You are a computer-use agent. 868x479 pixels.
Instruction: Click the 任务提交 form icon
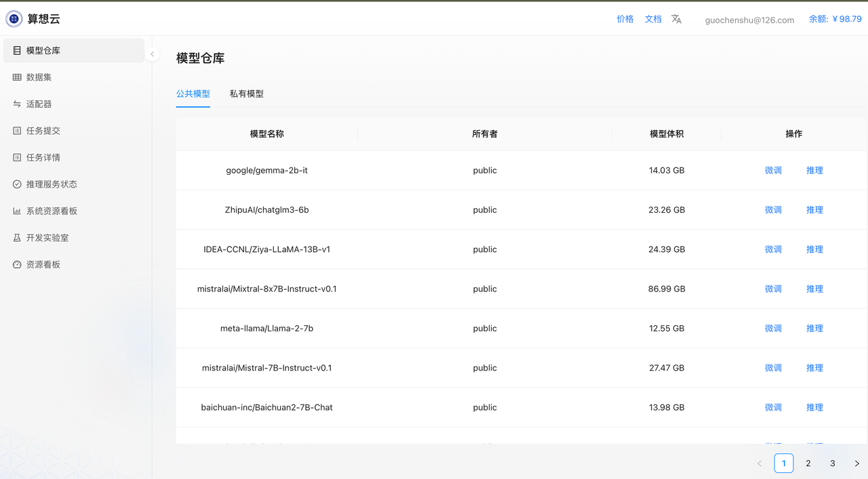click(x=17, y=131)
